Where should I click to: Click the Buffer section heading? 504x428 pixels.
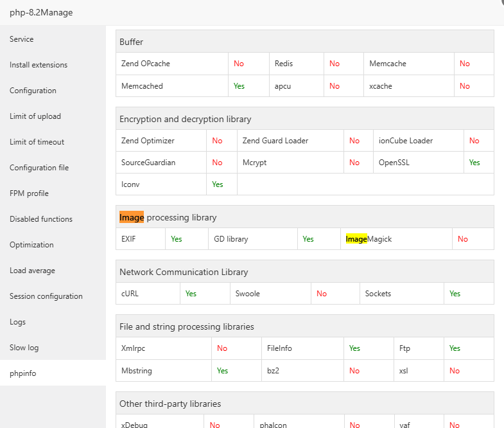tap(132, 42)
